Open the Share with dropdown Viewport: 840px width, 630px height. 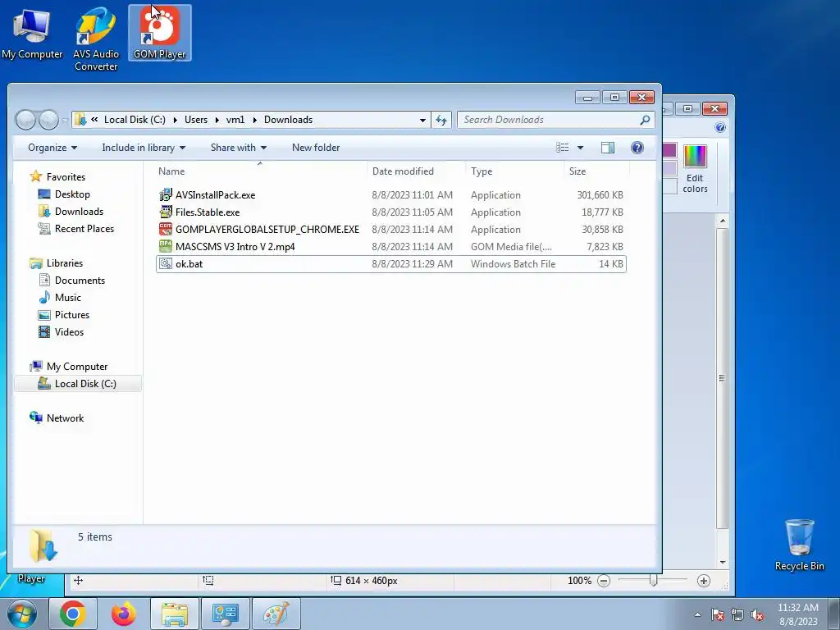tap(239, 148)
